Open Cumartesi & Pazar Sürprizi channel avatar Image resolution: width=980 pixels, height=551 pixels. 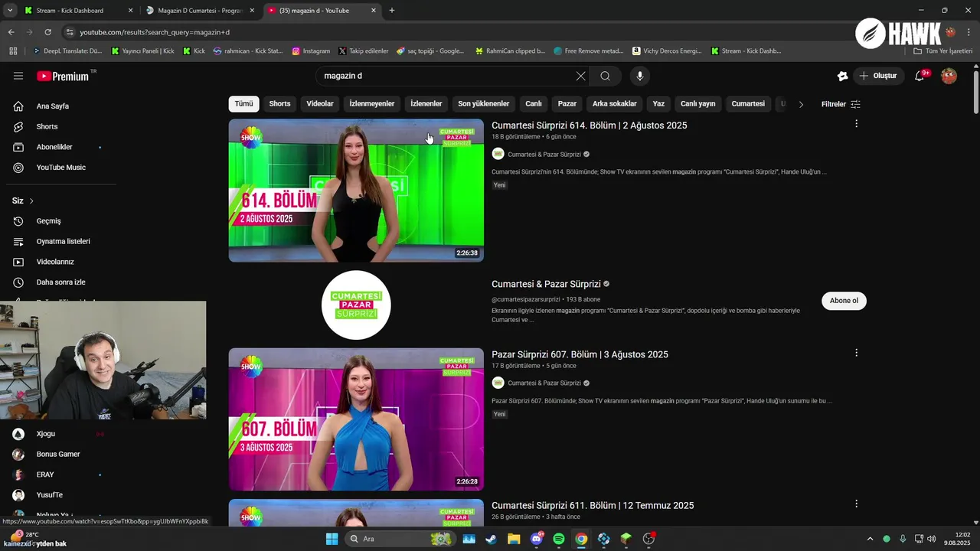click(356, 305)
